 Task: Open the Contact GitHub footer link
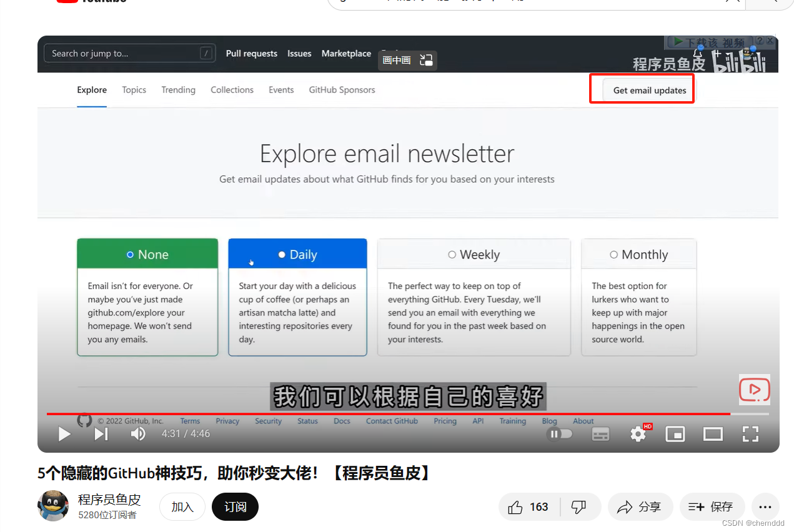pos(392,421)
